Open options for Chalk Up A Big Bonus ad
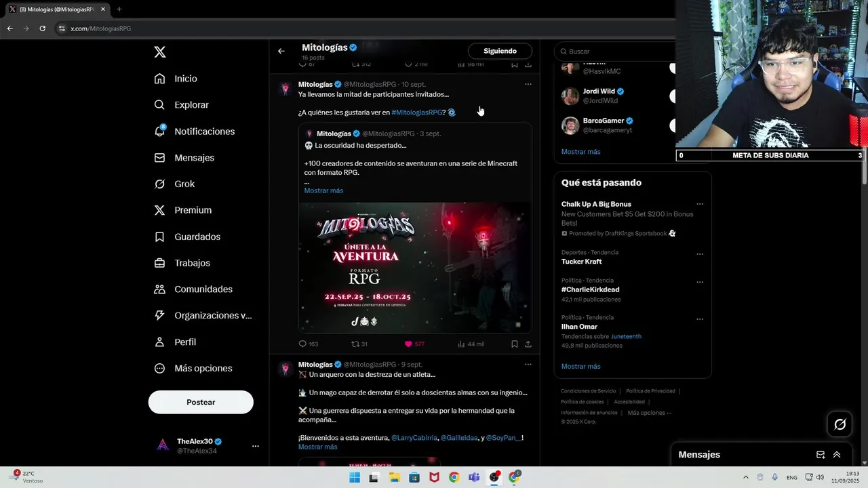This screenshot has height=488, width=868. tap(700, 204)
